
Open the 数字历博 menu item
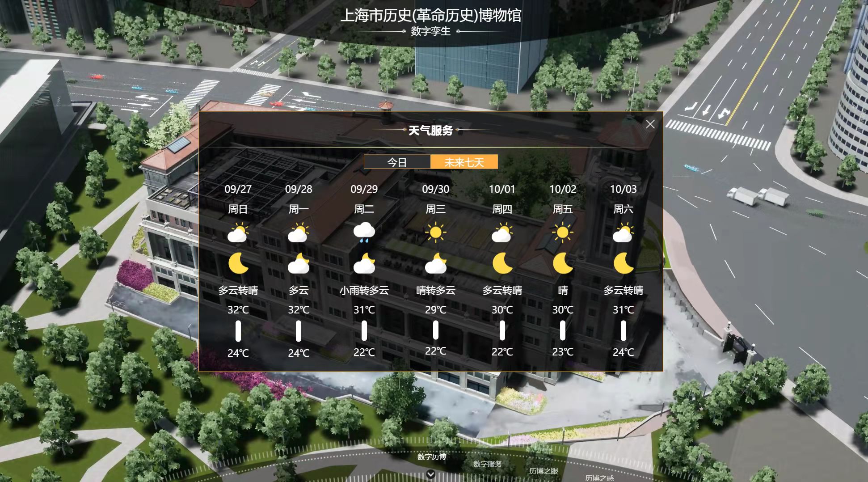point(431,457)
